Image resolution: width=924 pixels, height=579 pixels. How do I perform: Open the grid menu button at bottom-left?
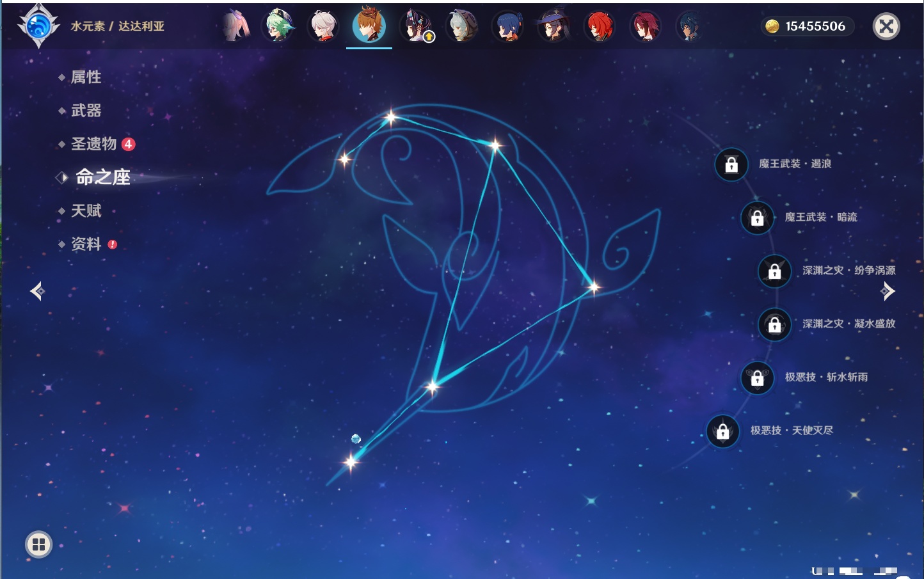[x=38, y=544]
